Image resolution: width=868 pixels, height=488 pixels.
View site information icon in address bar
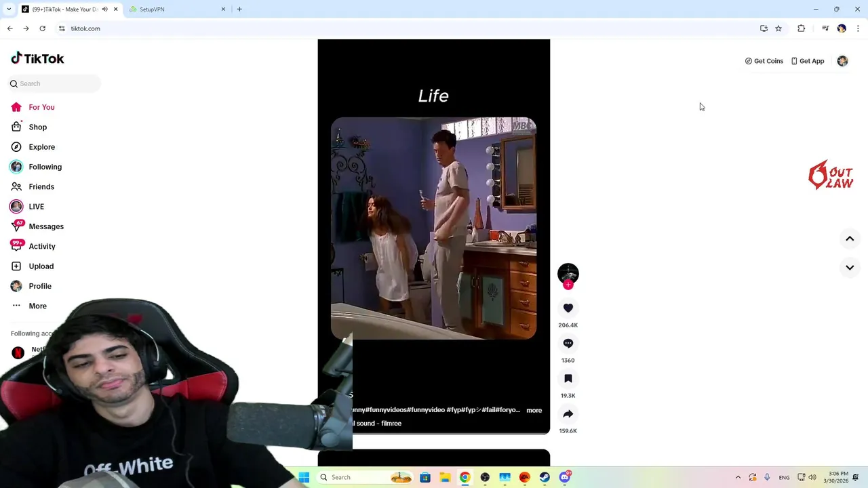pos(62,28)
